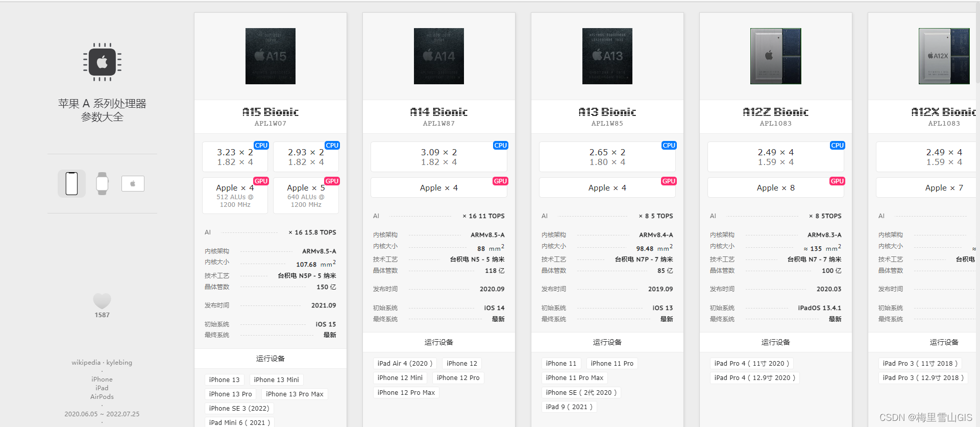Click the A12Z Bionic title
980x427 pixels.
[x=776, y=112]
